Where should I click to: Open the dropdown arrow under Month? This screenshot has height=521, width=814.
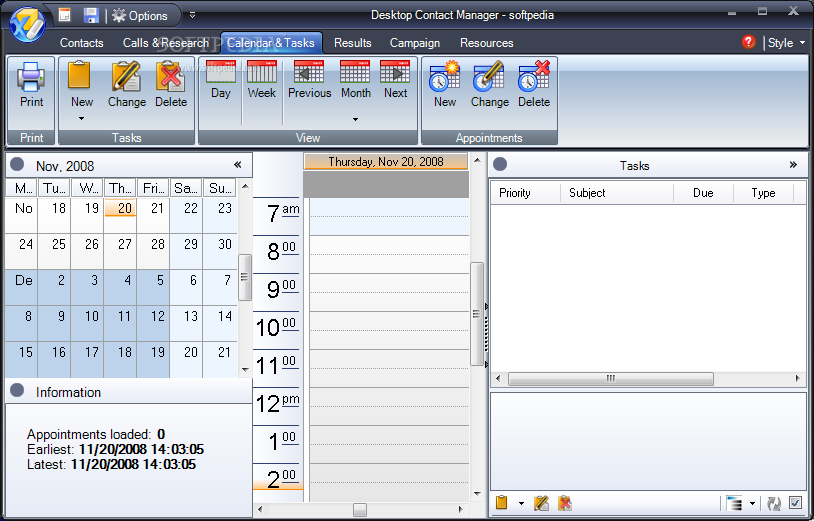[x=356, y=119]
